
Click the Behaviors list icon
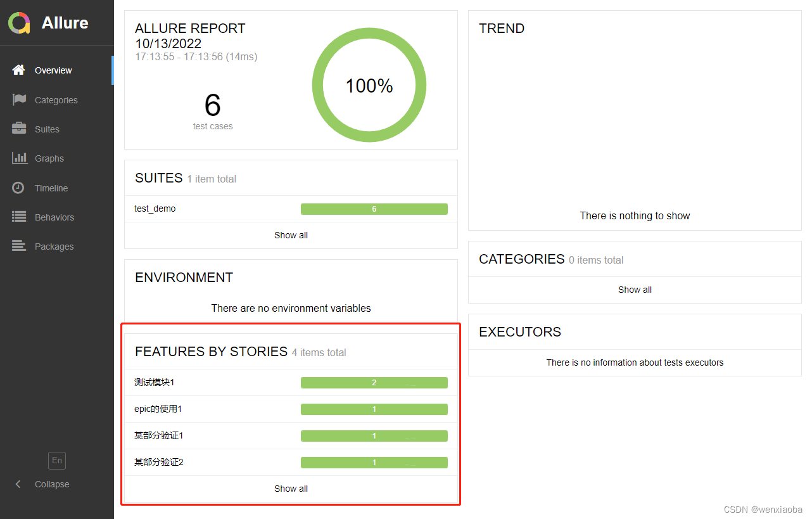[x=19, y=217]
